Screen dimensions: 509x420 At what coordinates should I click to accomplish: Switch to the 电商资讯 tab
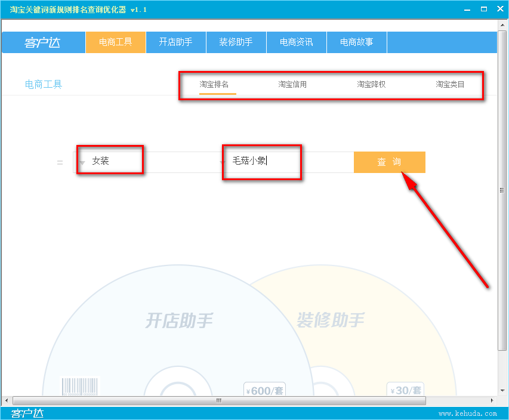(297, 42)
